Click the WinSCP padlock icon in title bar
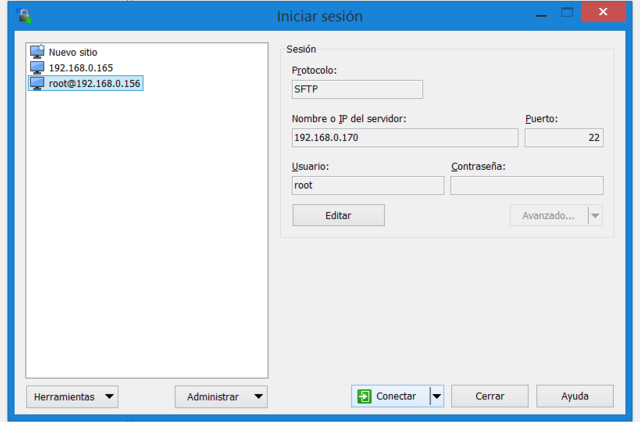Image resolution: width=640 pixels, height=422 pixels. click(24, 16)
